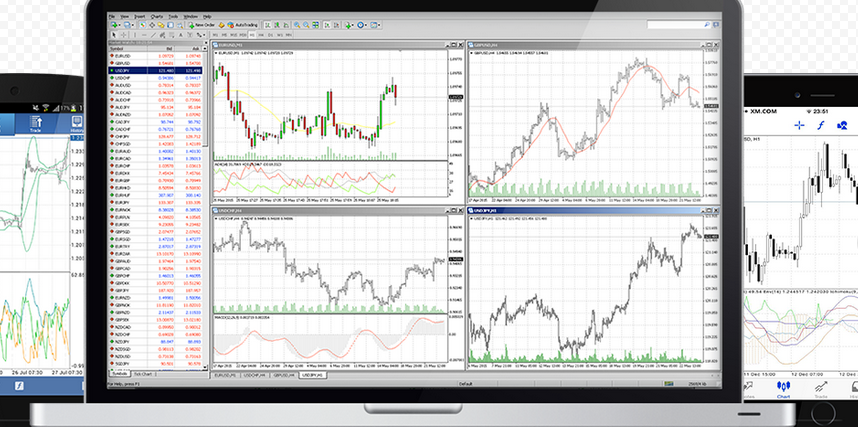Select the USDCHF row in Market Watch
The image size is (858, 427).
(x=155, y=78)
